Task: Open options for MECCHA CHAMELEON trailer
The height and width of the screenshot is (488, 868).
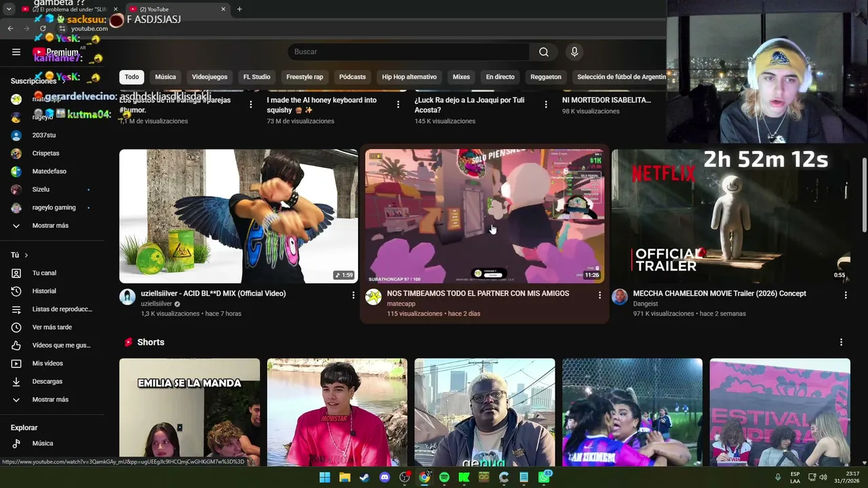Action: tap(846, 295)
